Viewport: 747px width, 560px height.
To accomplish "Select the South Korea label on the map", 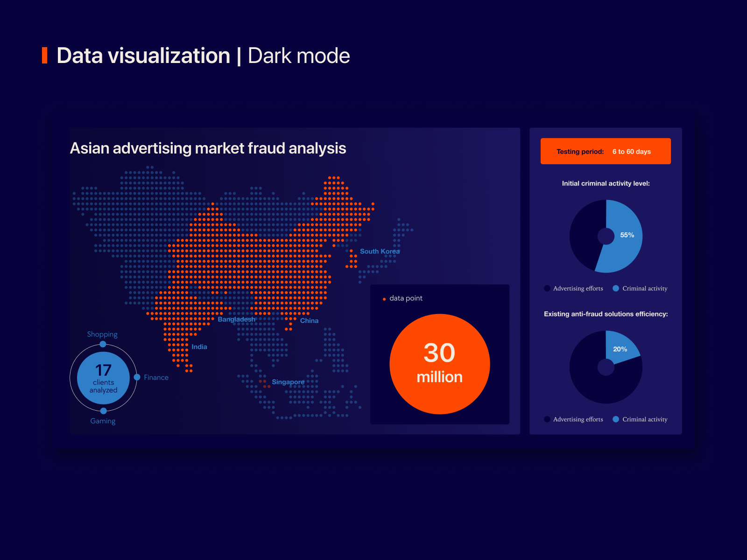I will (x=380, y=251).
